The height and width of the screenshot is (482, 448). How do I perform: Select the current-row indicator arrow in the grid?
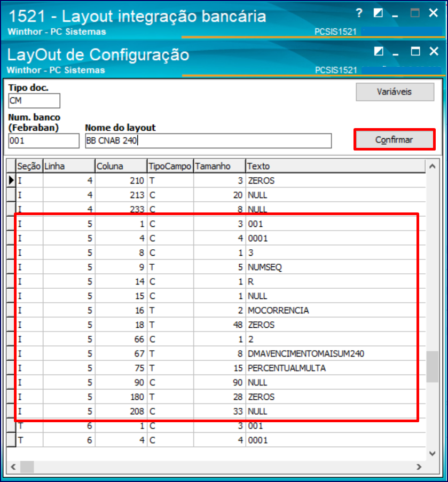click(11, 180)
